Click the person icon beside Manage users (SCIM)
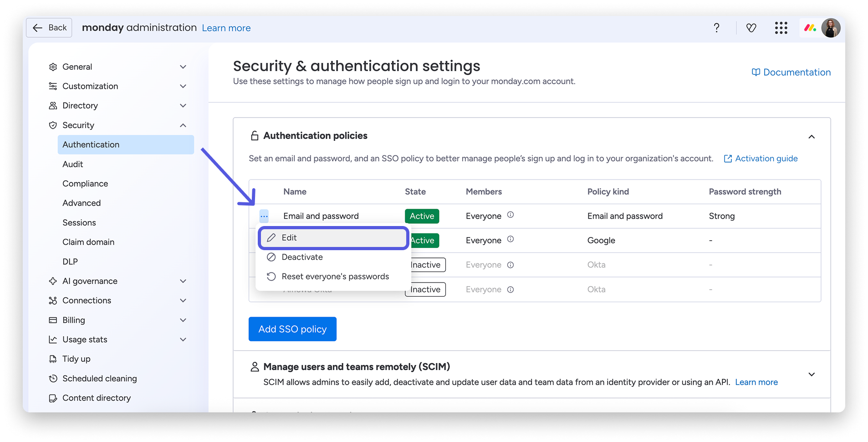Screen dimensions: 868x442 255,367
